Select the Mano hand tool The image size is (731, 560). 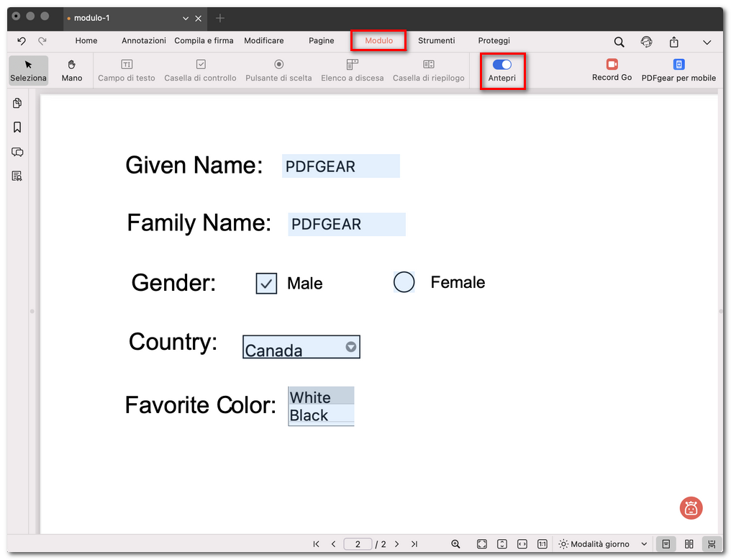[x=71, y=70]
